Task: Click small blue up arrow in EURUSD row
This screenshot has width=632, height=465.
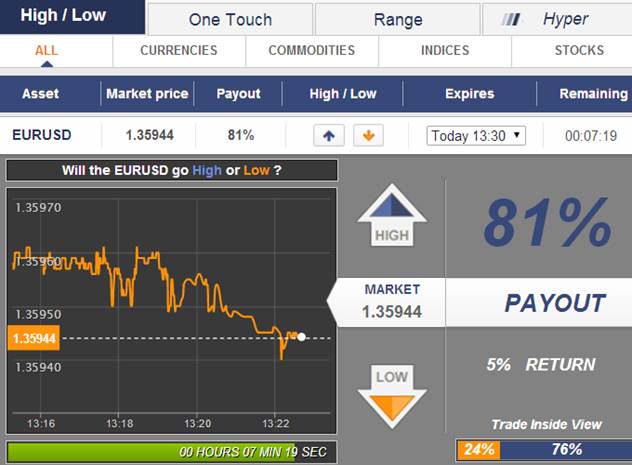Action: click(x=329, y=135)
